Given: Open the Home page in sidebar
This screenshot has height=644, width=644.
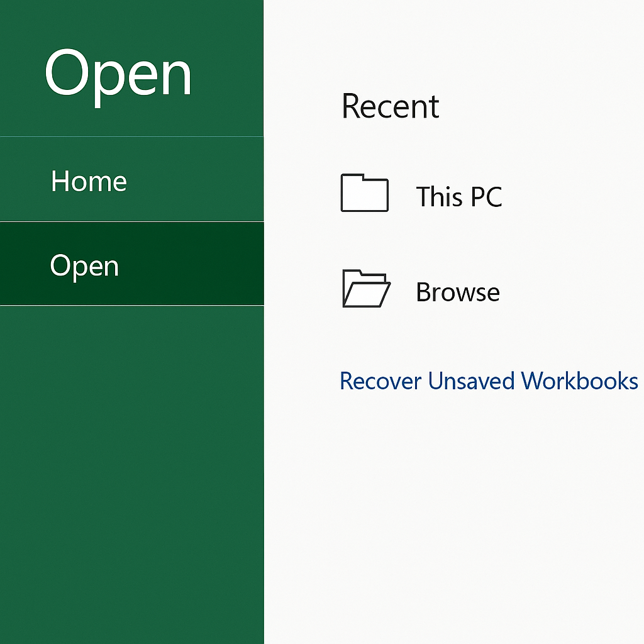Looking at the screenshot, I should (131, 179).
